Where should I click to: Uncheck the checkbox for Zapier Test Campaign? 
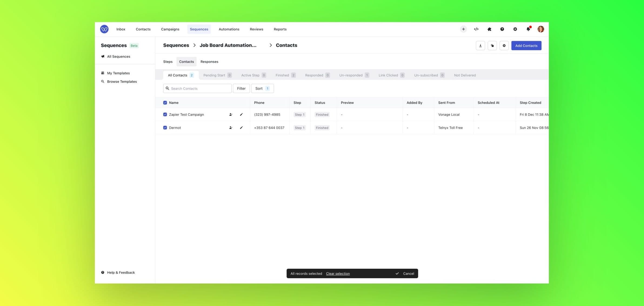165,114
